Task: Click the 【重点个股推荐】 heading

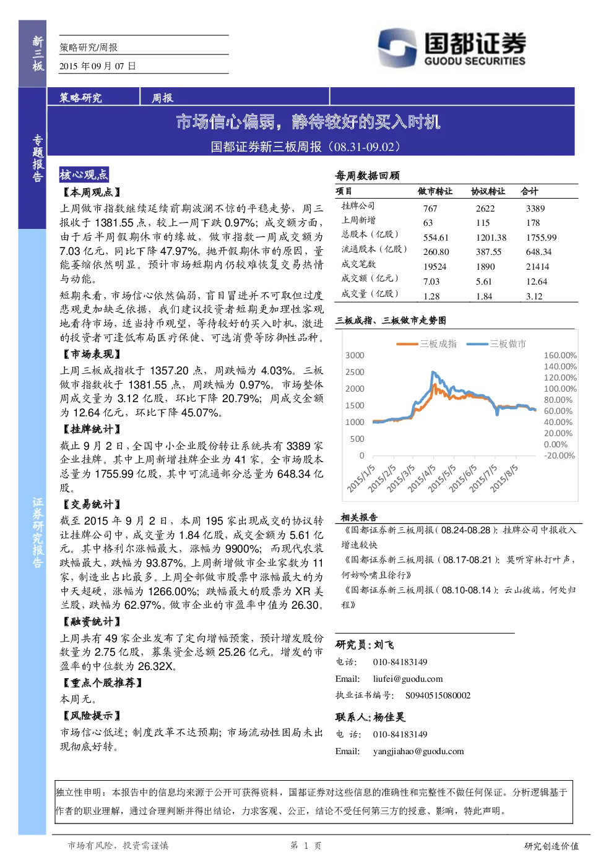Action: 102,682
